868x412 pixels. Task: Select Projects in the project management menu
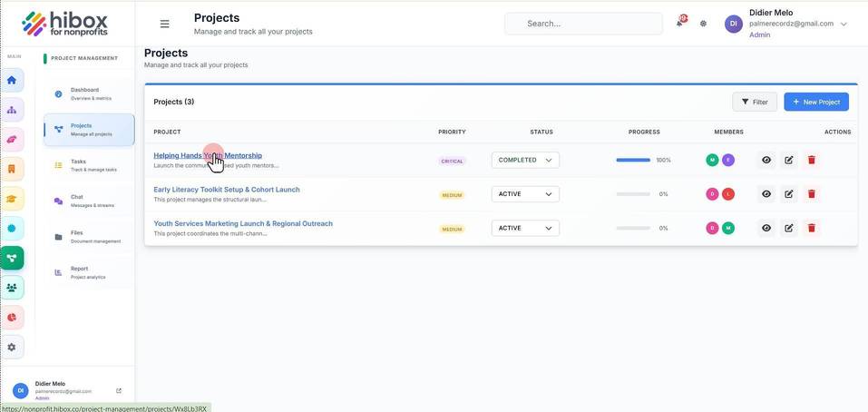89,130
